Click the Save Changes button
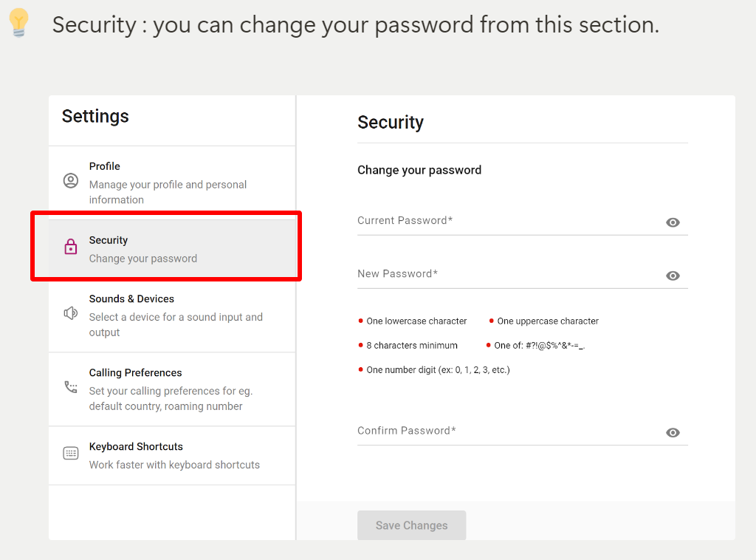 click(412, 525)
